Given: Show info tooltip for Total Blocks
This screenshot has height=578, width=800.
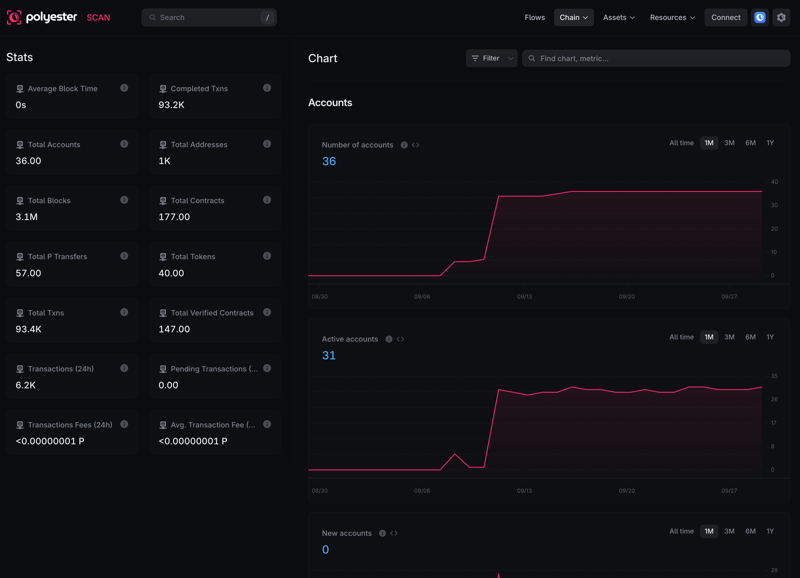Looking at the screenshot, I should [124, 200].
